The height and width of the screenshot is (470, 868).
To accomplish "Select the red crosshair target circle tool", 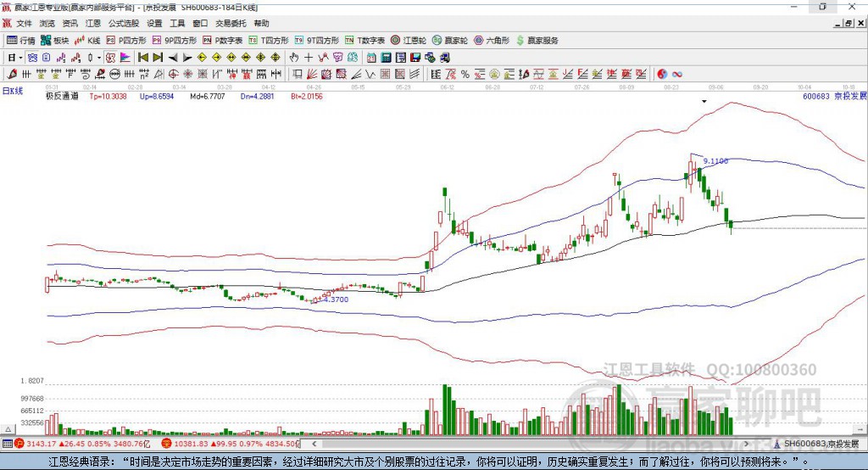I will (x=173, y=74).
